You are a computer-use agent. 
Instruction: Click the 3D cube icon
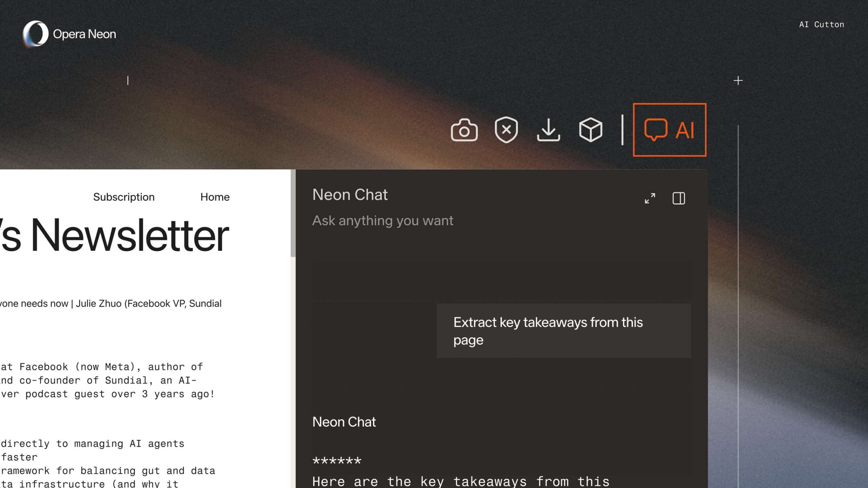click(x=590, y=130)
